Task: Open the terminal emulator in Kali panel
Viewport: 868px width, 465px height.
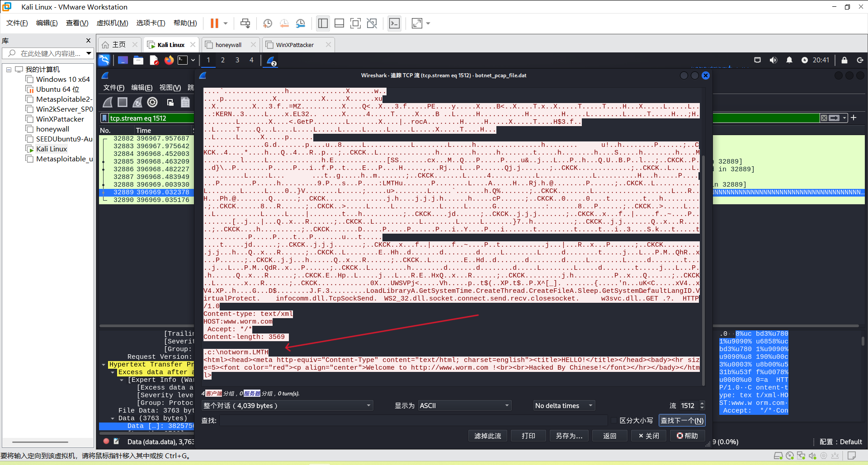Action: tap(183, 60)
